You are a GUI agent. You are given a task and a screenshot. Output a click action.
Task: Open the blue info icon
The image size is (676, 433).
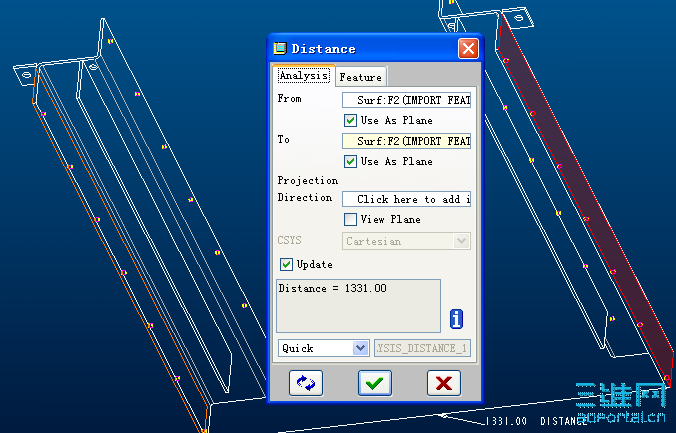pyautogui.click(x=456, y=319)
